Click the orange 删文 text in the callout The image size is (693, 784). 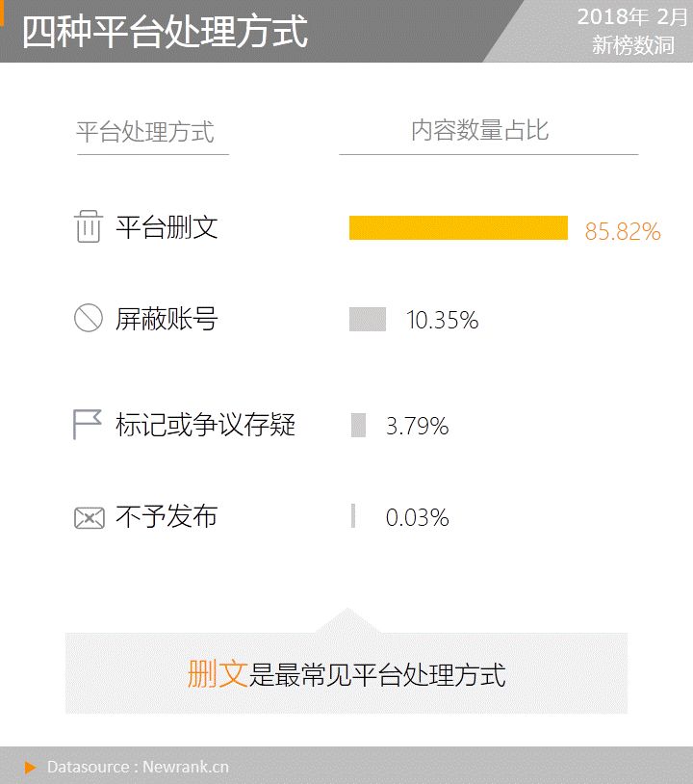[x=218, y=674]
